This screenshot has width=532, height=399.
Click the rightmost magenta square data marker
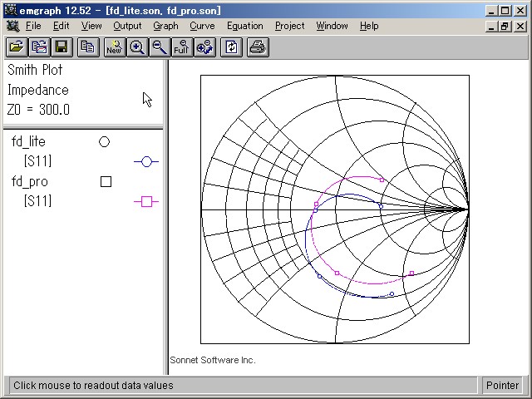(411, 273)
